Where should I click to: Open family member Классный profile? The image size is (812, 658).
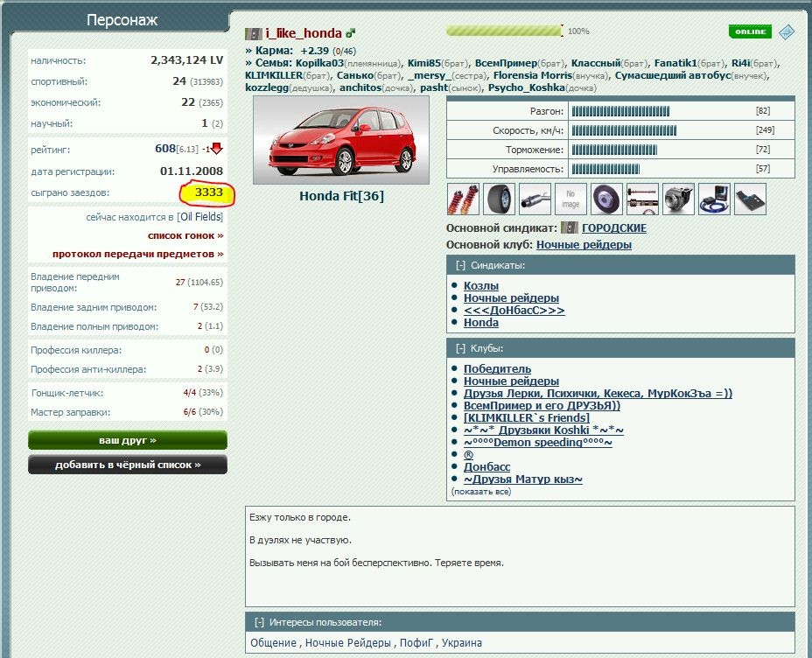(596, 63)
